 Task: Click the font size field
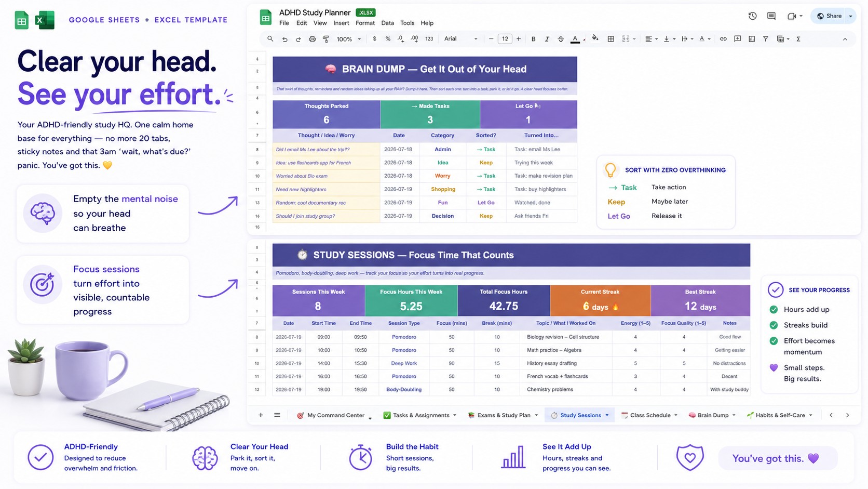point(505,39)
